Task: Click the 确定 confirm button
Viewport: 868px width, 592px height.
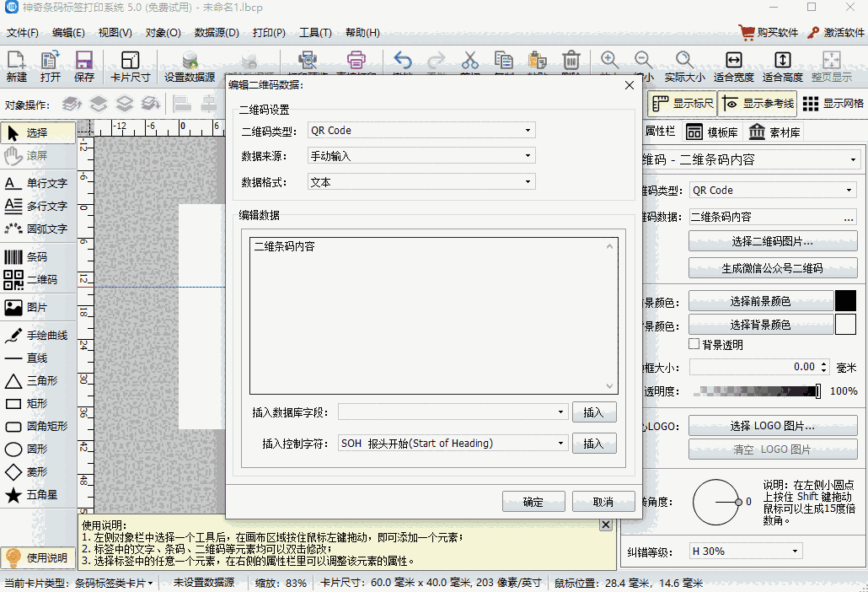Action: tap(533, 500)
